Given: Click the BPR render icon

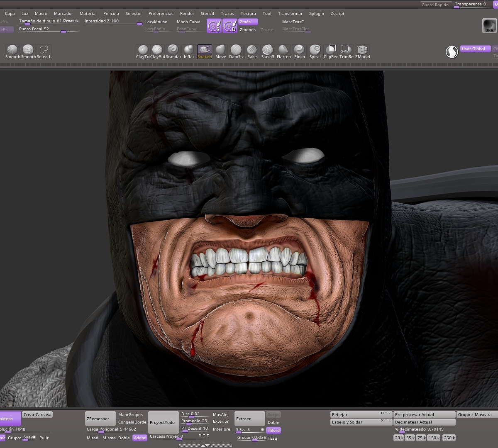Looking at the screenshot, I should click(x=490, y=26).
